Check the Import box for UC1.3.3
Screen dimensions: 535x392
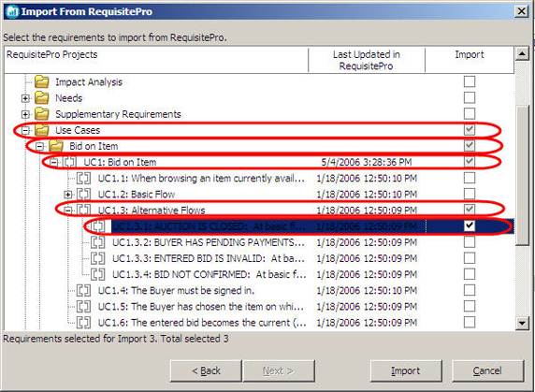point(470,258)
